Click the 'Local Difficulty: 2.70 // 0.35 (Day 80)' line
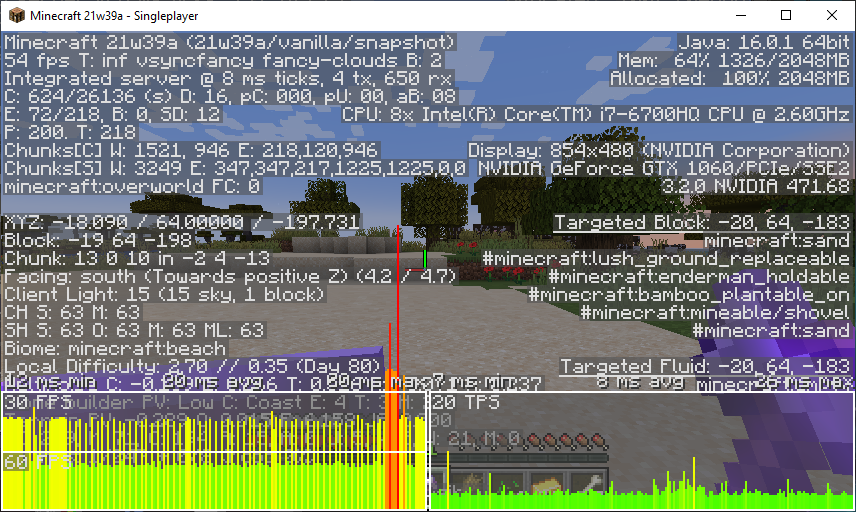Image resolution: width=856 pixels, height=512 pixels. click(x=193, y=366)
